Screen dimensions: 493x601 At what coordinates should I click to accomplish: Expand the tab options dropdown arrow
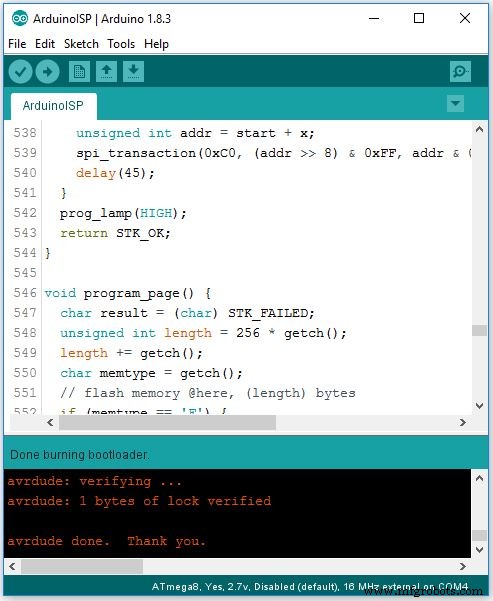(455, 103)
